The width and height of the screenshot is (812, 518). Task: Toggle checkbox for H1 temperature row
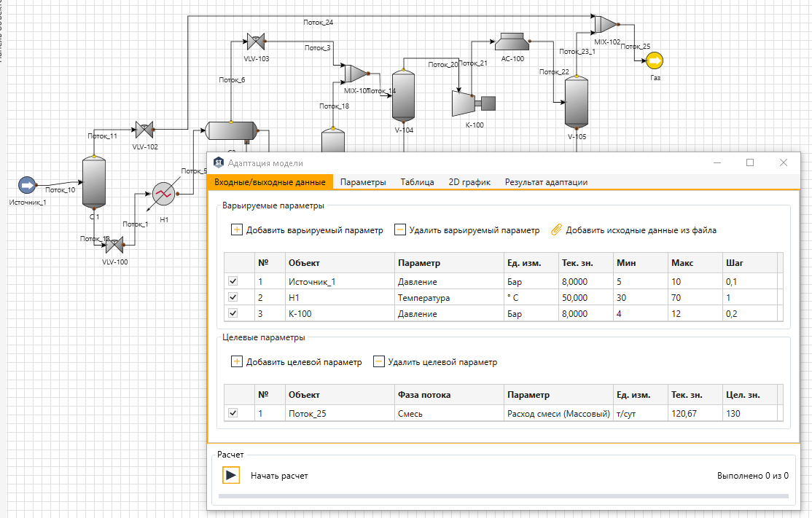tap(233, 297)
